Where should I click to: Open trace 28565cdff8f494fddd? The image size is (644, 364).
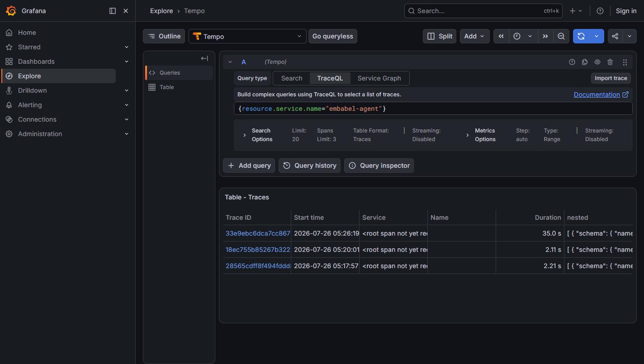[257, 266]
